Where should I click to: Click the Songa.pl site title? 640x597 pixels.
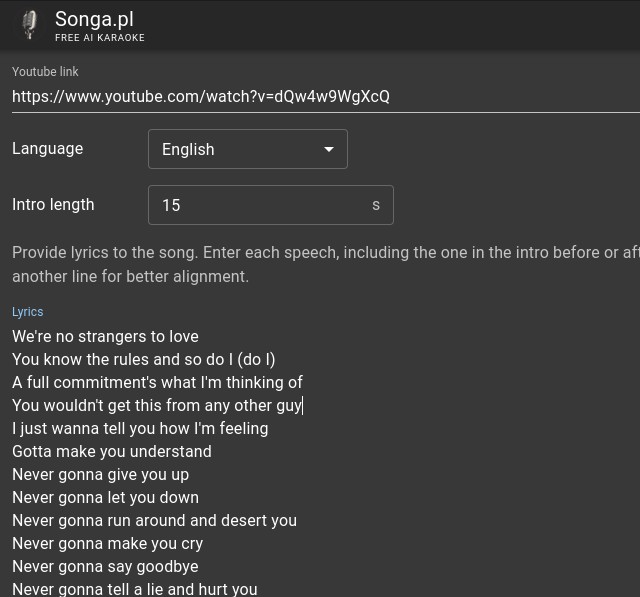tap(94, 19)
